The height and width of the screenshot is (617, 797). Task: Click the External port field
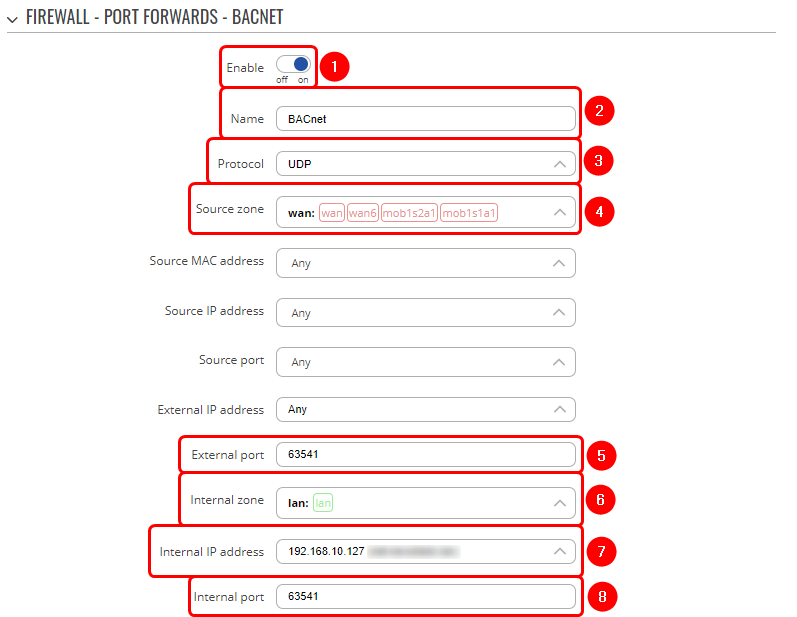(x=425, y=455)
